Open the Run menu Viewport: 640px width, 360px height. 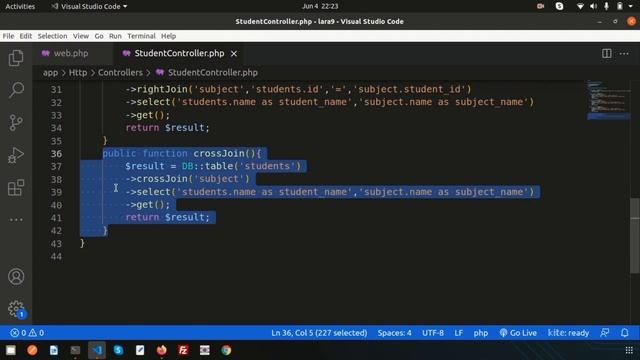click(x=115, y=36)
